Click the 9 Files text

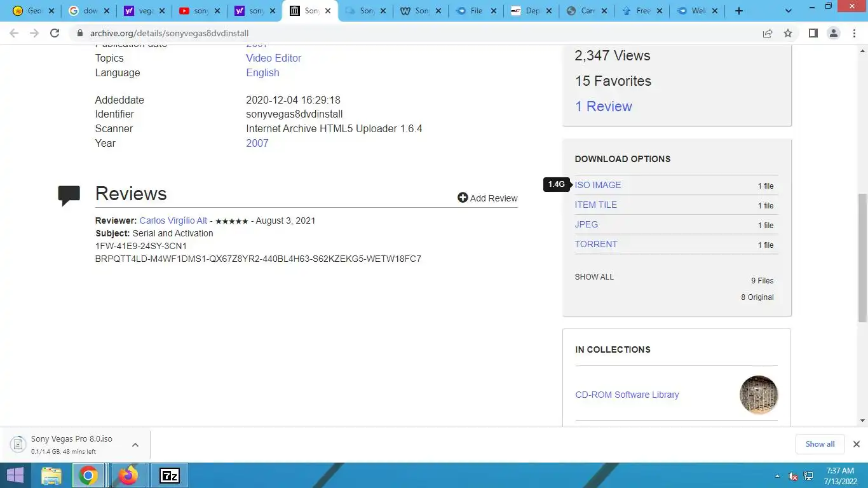762,281
